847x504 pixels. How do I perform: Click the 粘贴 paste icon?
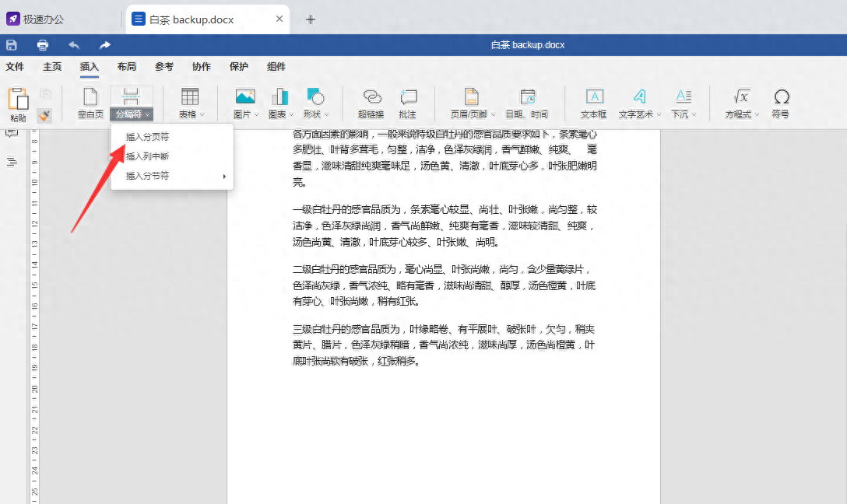point(19,100)
